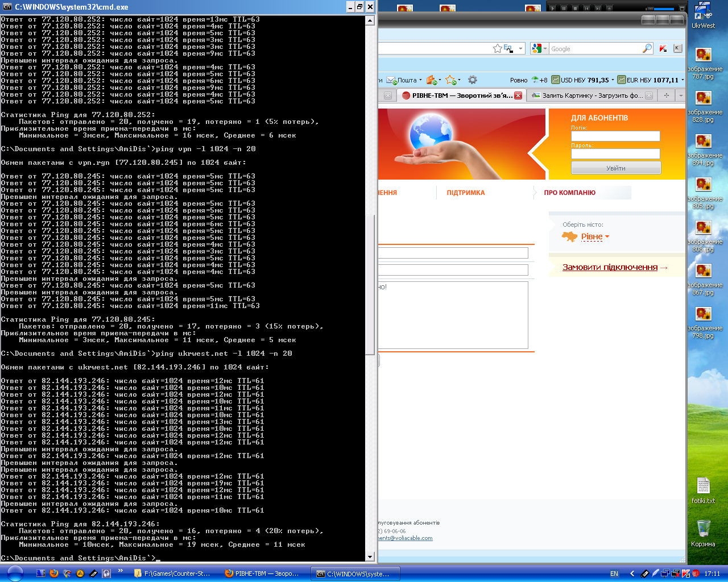Switch to F:\Games\Counter-St taskbar window
This screenshot has width=728, height=582.
172,573
